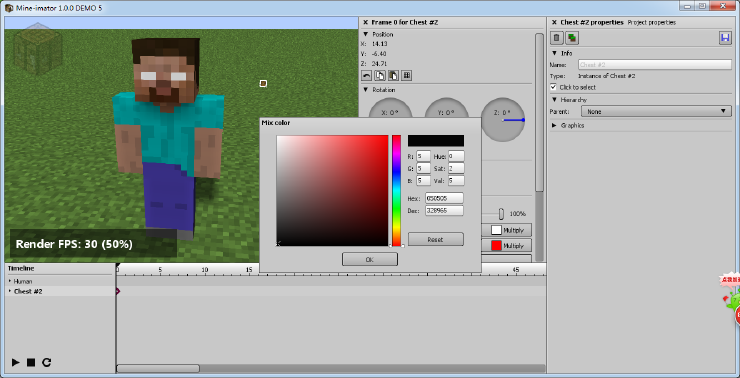Click the black color preview swatch

click(436, 141)
